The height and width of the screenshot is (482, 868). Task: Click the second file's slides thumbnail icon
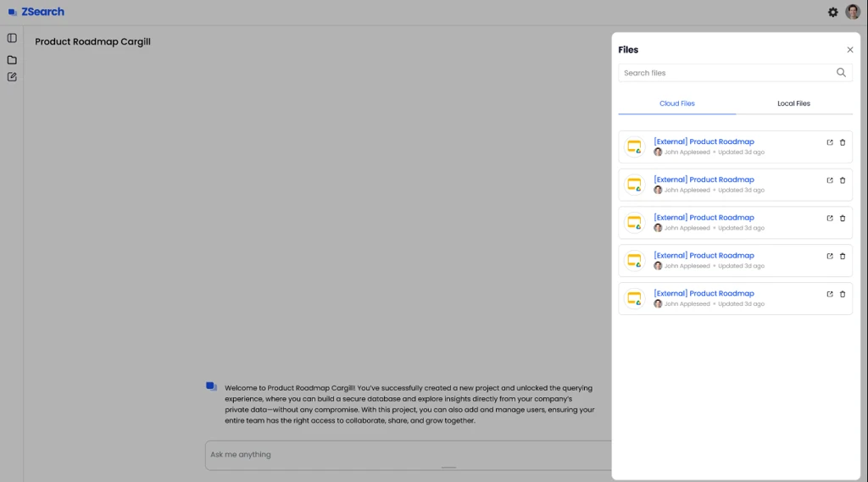coord(634,185)
